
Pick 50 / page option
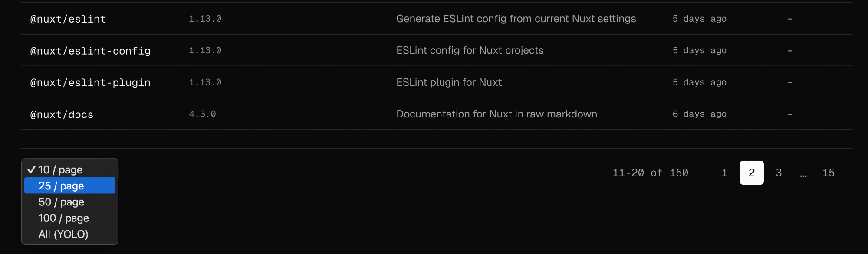tap(61, 202)
